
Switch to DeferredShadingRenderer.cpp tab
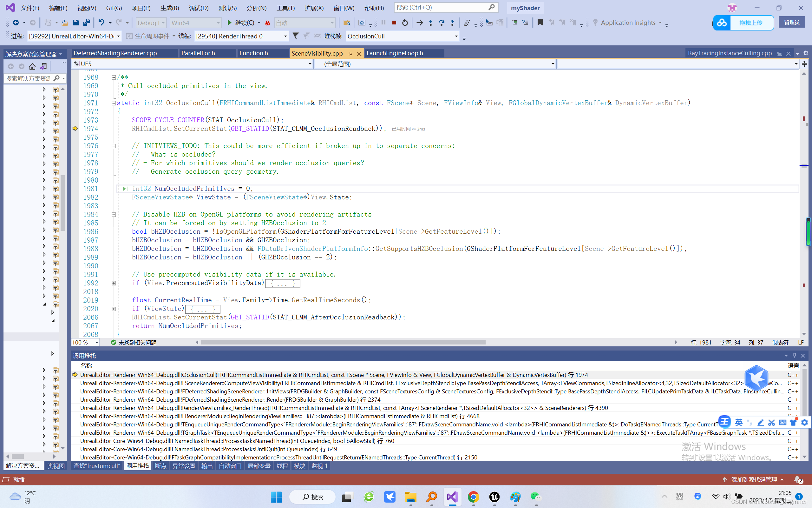(x=115, y=53)
